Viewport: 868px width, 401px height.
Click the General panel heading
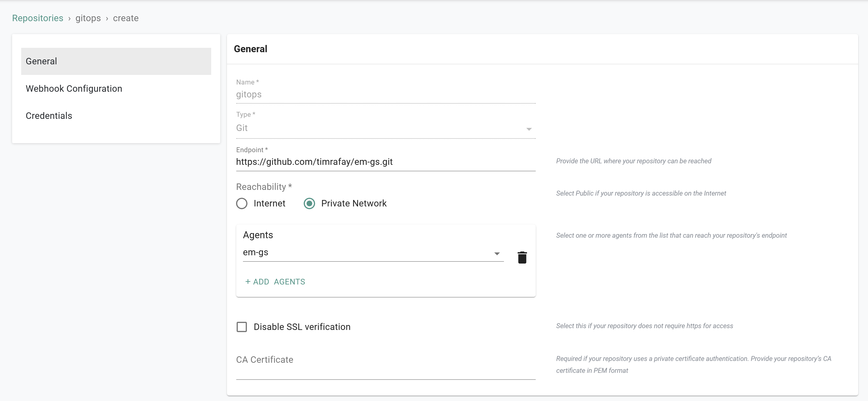click(250, 49)
